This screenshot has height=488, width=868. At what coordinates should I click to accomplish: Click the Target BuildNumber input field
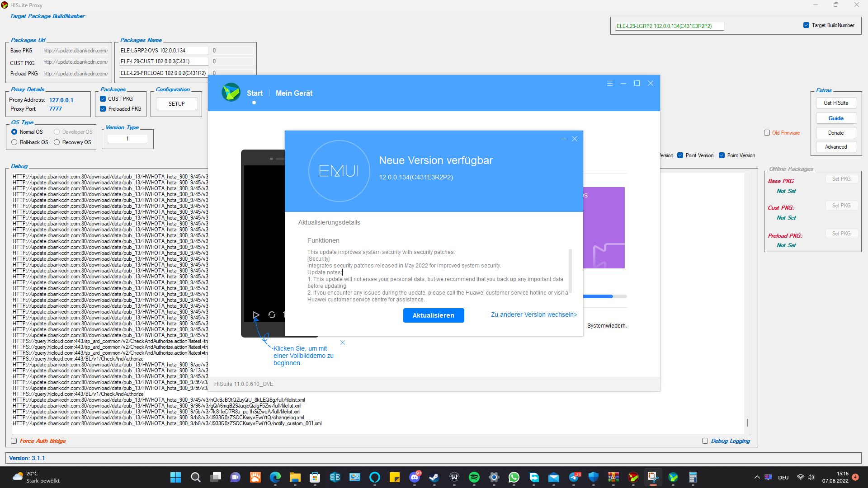pos(669,26)
